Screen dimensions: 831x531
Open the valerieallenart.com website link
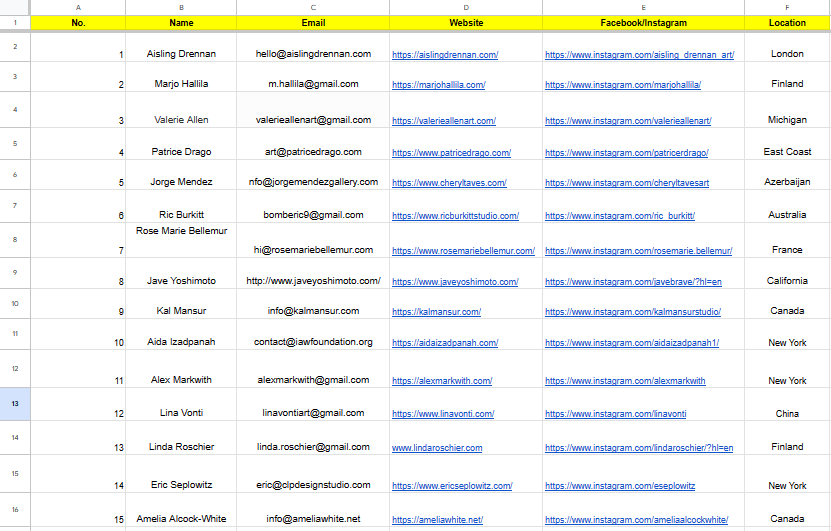click(x=444, y=121)
